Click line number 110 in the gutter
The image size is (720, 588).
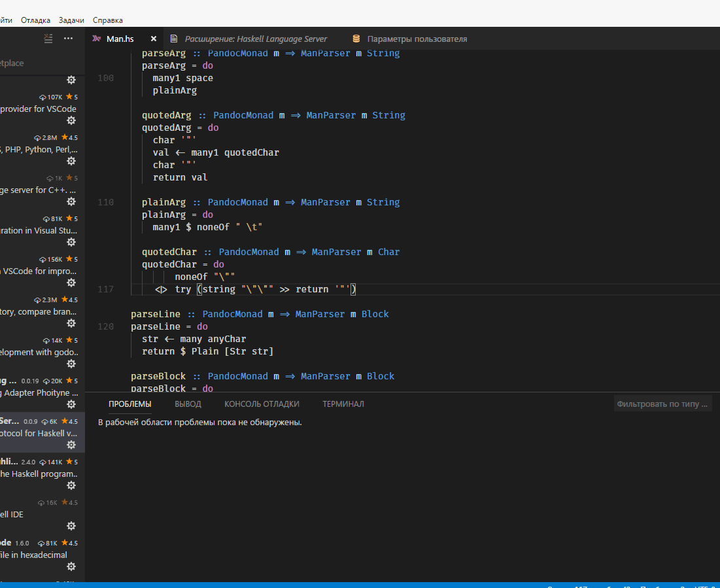pos(105,202)
